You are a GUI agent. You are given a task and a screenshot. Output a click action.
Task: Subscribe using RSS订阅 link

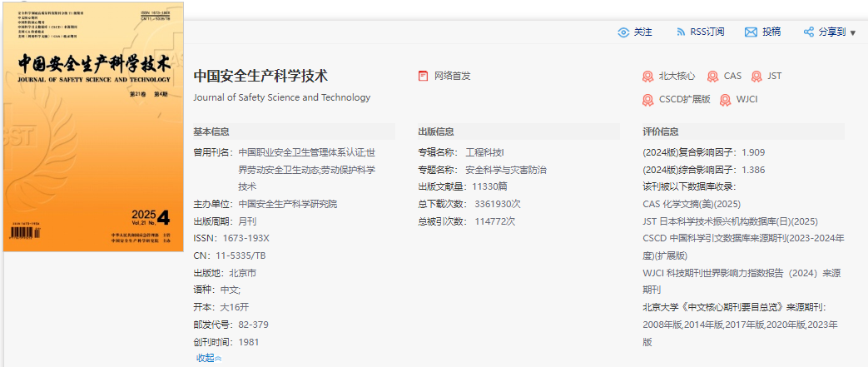(x=707, y=32)
